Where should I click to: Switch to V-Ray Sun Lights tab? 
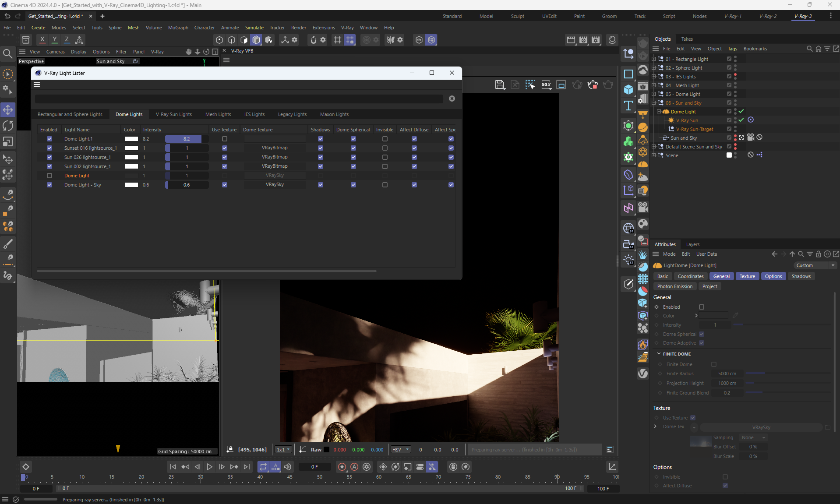pos(173,114)
